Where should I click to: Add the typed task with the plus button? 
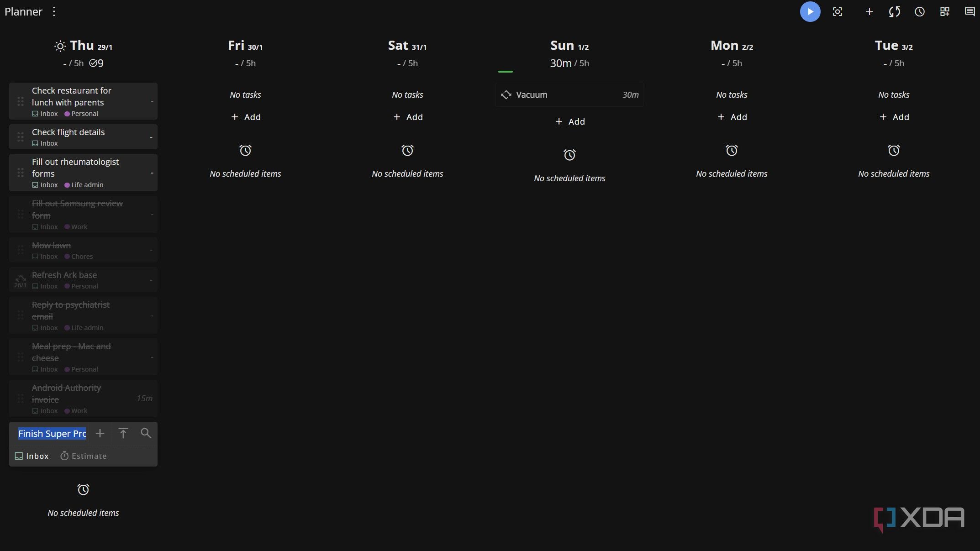point(100,433)
